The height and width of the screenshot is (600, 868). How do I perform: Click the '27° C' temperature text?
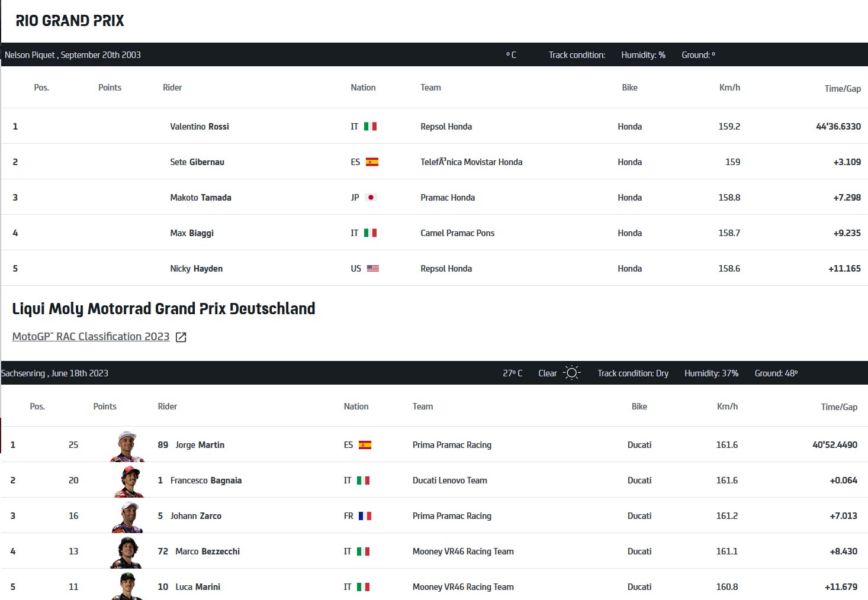coord(513,373)
